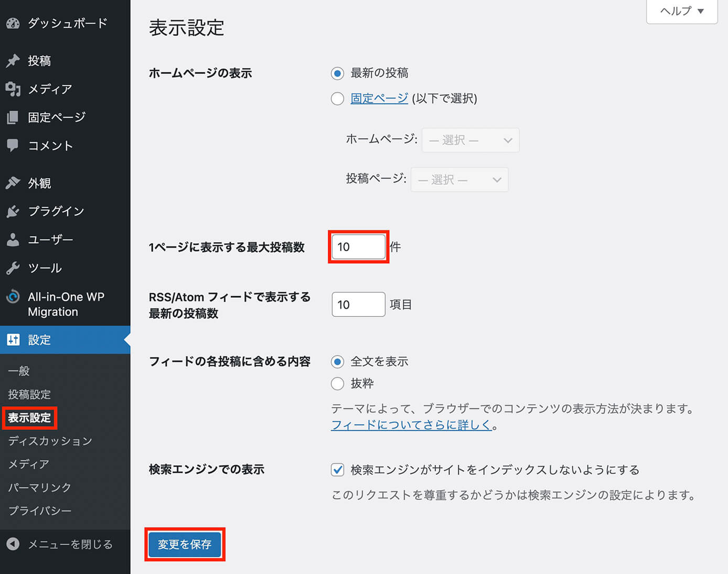Click 検索エンジンがサイトをインデックスしないようにする label
This screenshot has width=728, height=574.
[x=495, y=470]
